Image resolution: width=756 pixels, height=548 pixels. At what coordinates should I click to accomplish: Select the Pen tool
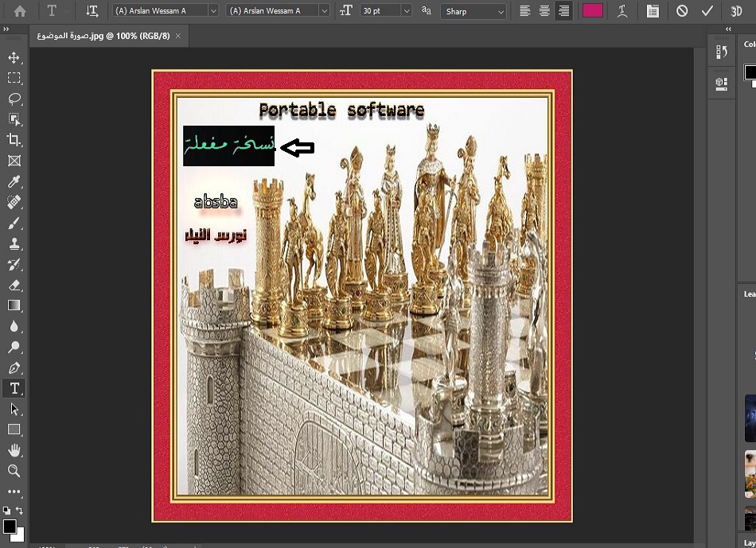pos(14,368)
